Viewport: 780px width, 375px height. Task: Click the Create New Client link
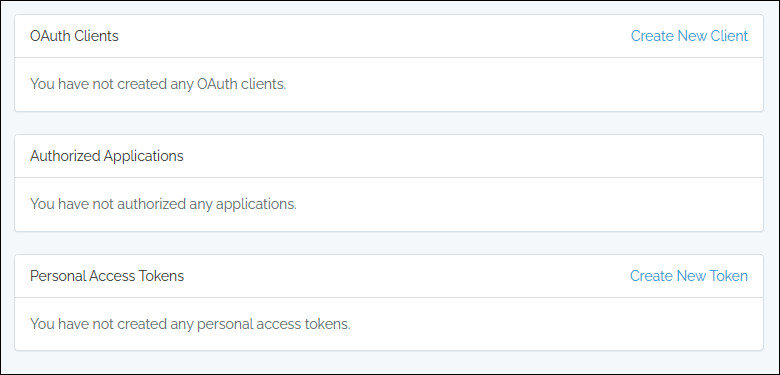[x=689, y=36]
